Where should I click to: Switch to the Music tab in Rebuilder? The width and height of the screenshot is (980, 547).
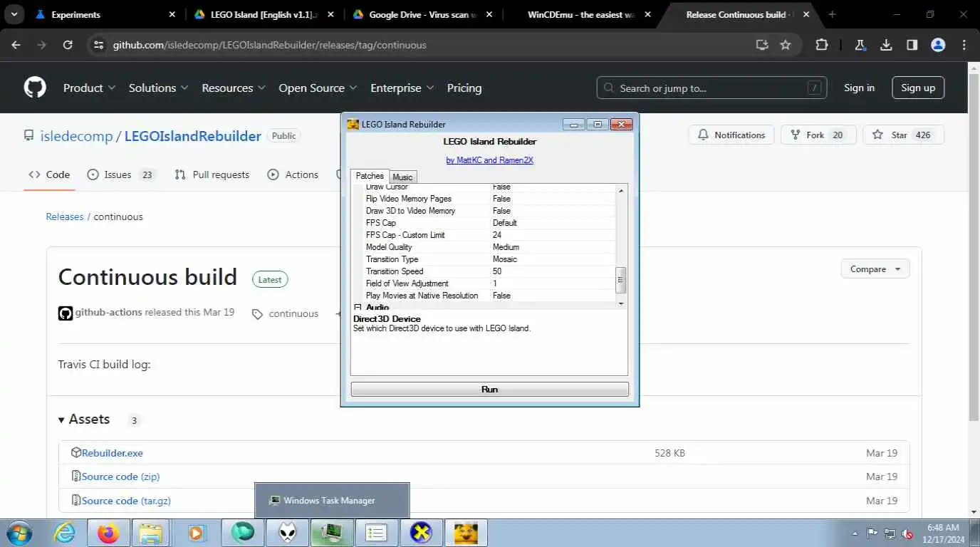tap(402, 177)
